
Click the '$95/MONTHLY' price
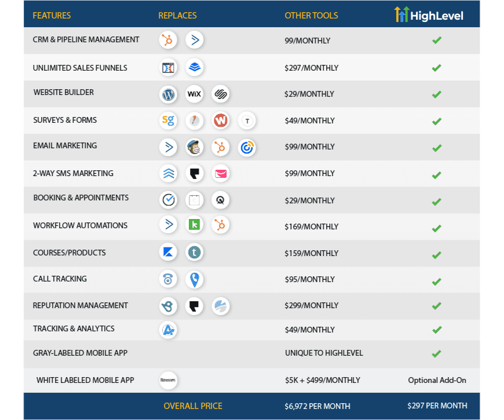click(309, 279)
